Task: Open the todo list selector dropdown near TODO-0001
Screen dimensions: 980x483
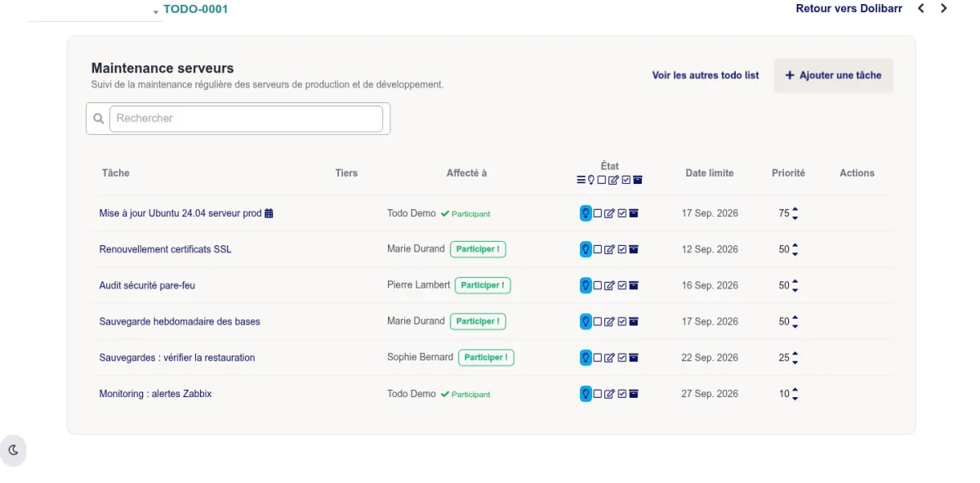Action: coord(95,11)
